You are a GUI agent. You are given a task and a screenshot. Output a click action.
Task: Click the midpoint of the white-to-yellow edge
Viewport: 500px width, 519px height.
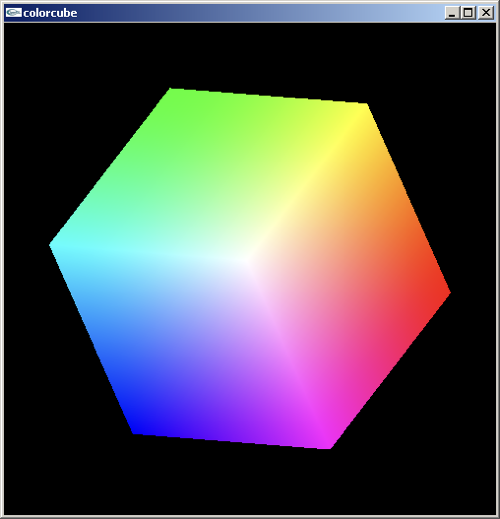[x=307, y=182]
